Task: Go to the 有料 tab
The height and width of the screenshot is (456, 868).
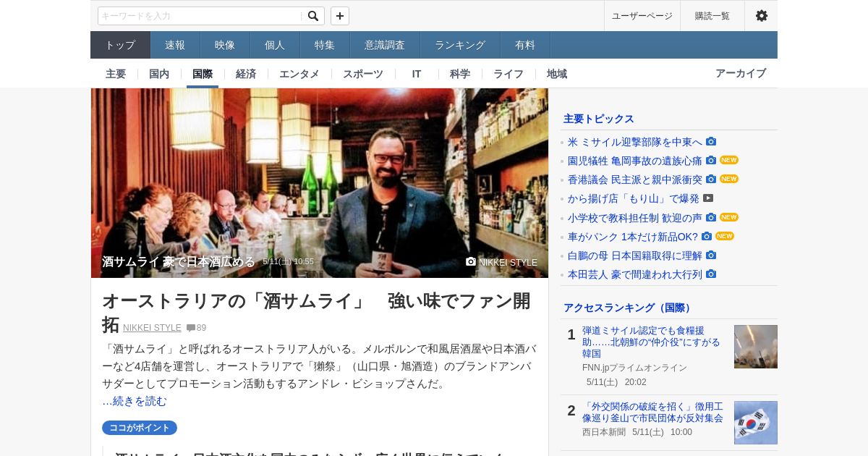Action: tap(525, 45)
